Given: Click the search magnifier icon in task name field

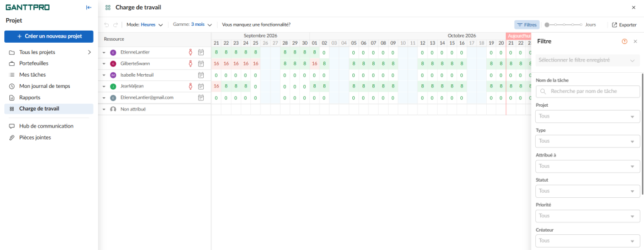Looking at the screenshot, I should pyautogui.click(x=543, y=92).
